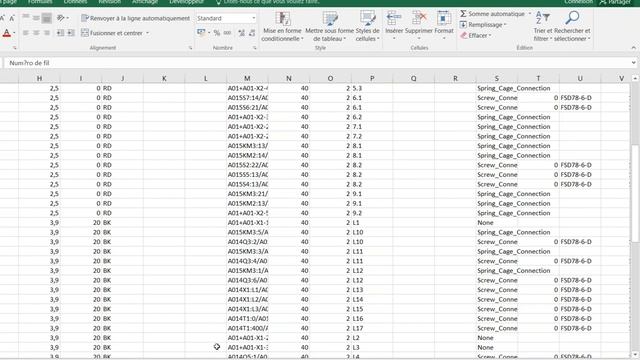This screenshot has width=640, height=360.
Task: Apply percent style format
Action: tap(217, 33)
